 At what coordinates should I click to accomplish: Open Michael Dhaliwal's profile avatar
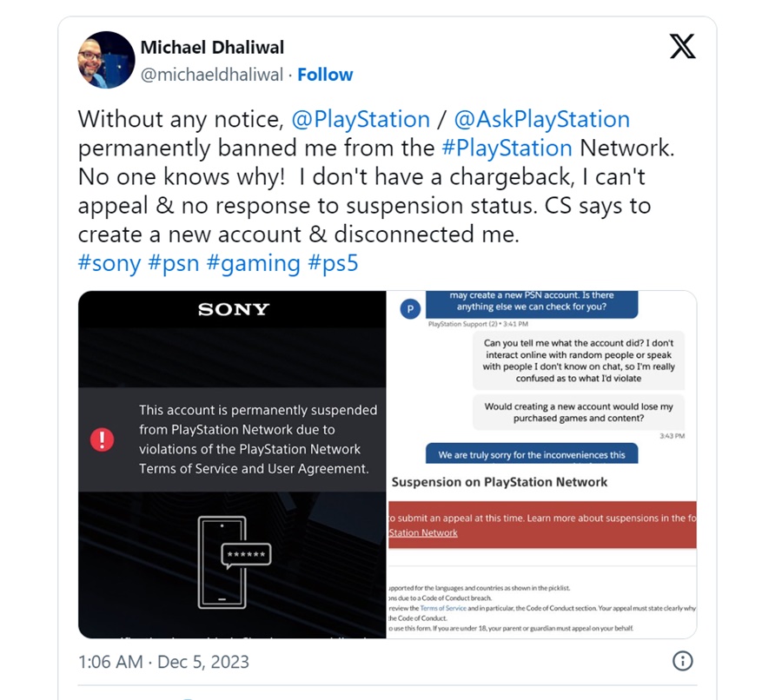pyautogui.click(x=106, y=60)
